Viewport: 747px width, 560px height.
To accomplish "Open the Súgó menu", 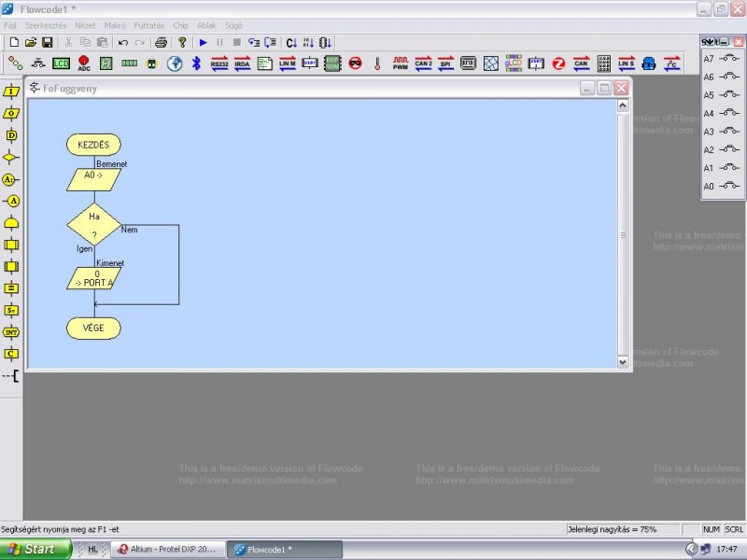I will [233, 26].
